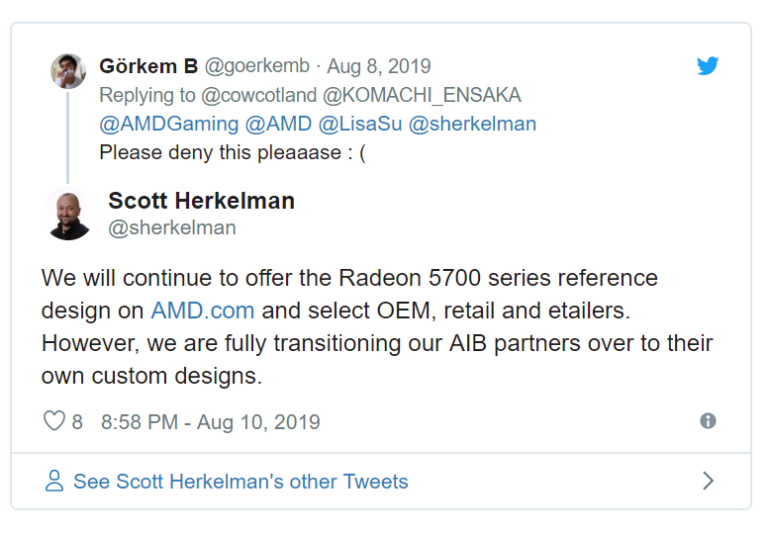Open the AMD.com link

[x=202, y=310]
